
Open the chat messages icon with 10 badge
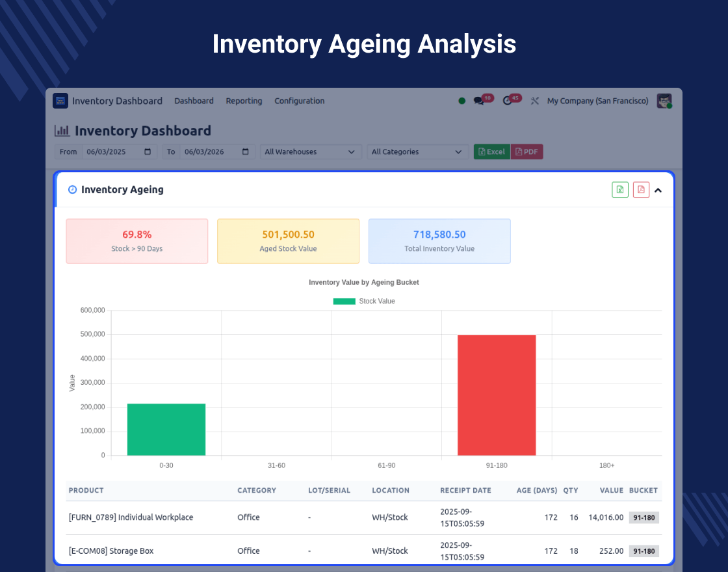pyautogui.click(x=478, y=101)
